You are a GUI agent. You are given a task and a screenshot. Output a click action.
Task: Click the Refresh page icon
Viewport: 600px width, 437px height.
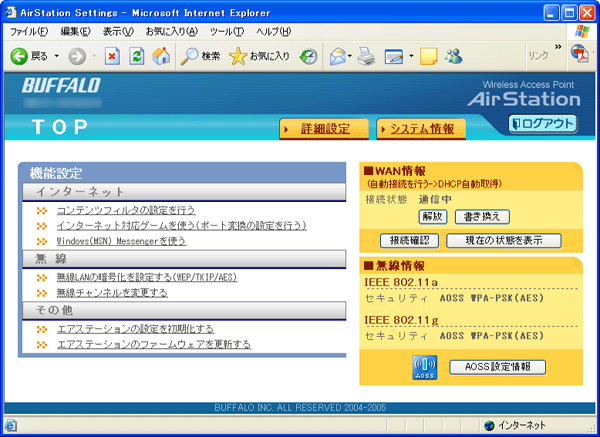click(137, 57)
